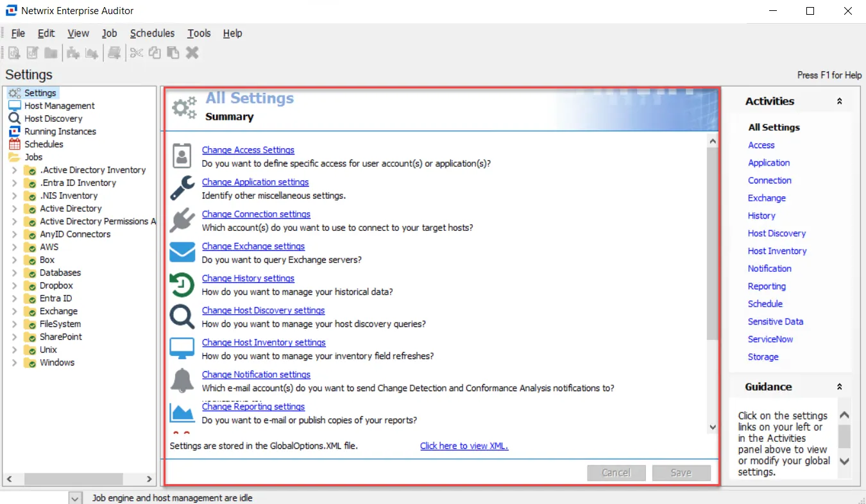This screenshot has width=866, height=504.
Task: Click the bell icon for Notification settings
Action: [x=182, y=381]
